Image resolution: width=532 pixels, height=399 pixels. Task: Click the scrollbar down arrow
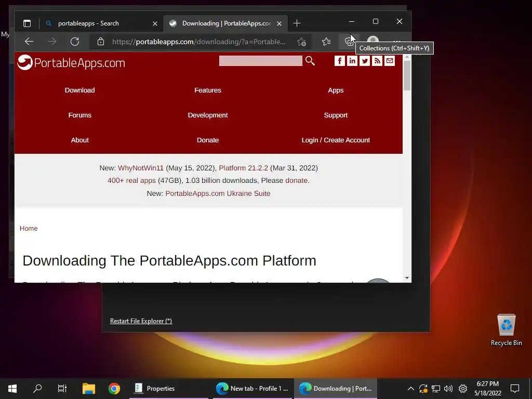(x=407, y=278)
